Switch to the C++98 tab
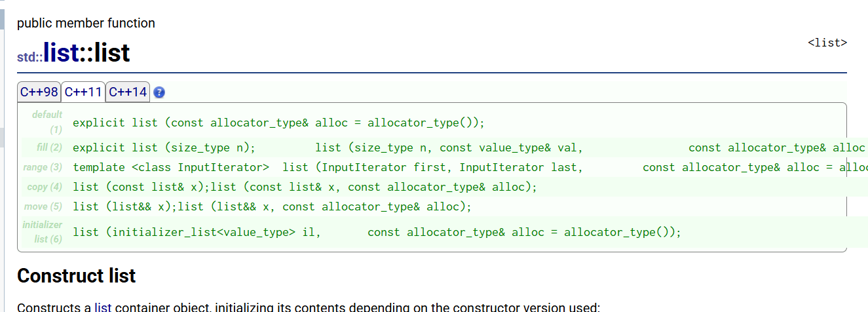 (39, 92)
